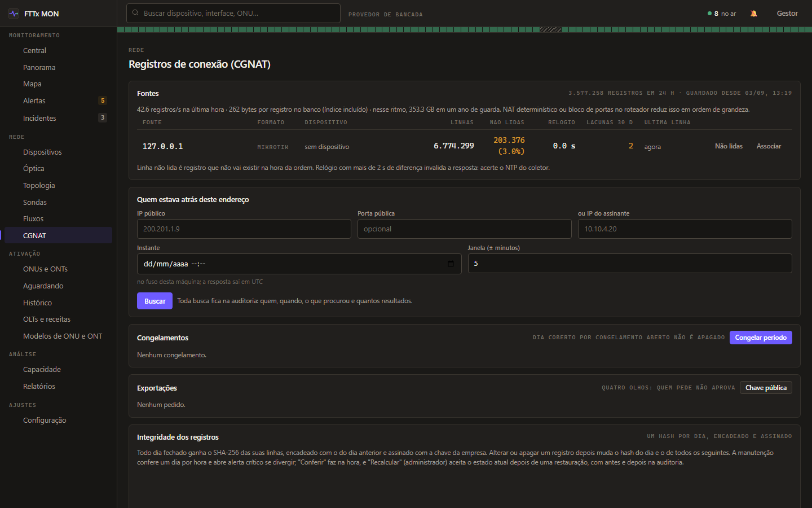Open Modelos de ONU e ONT
This screenshot has height=508, width=812.
click(58, 336)
